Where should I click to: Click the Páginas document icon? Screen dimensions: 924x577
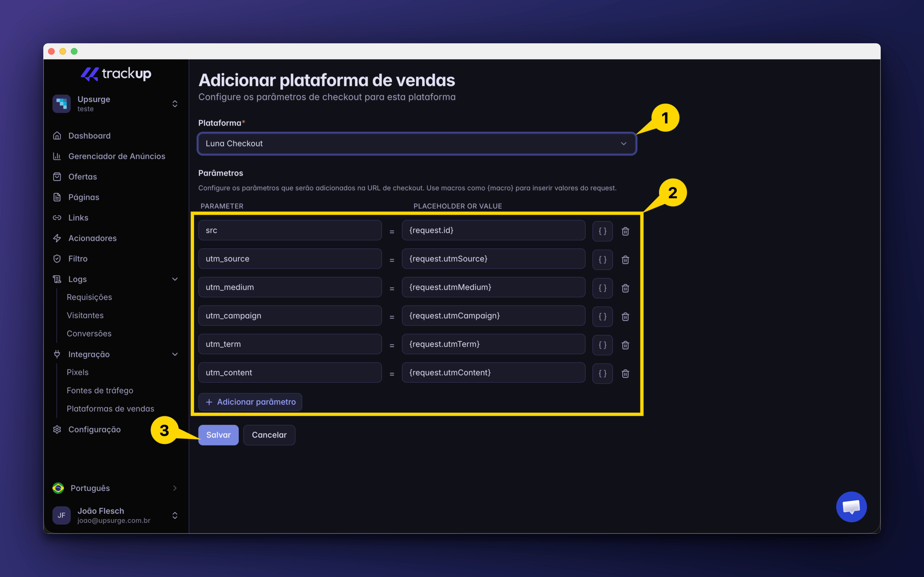coord(57,197)
